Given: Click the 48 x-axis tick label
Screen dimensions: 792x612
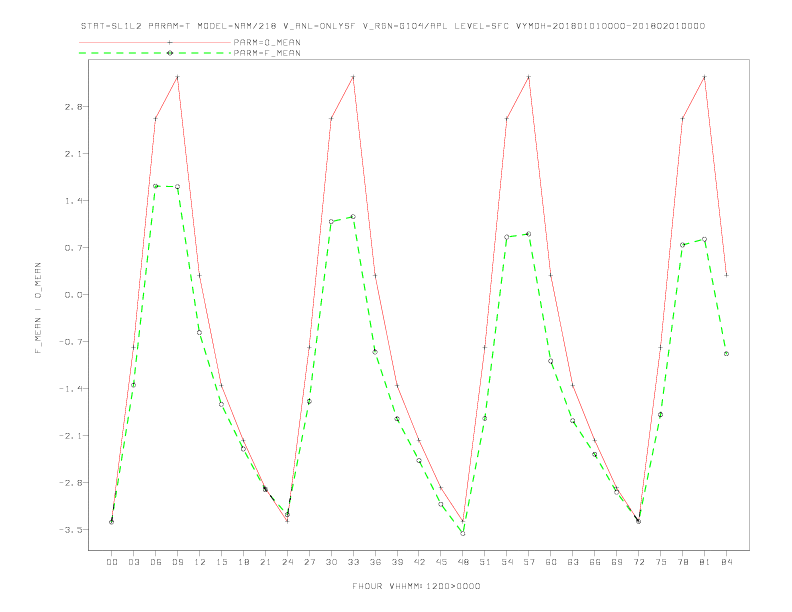Looking at the screenshot, I should [x=463, y=562].
